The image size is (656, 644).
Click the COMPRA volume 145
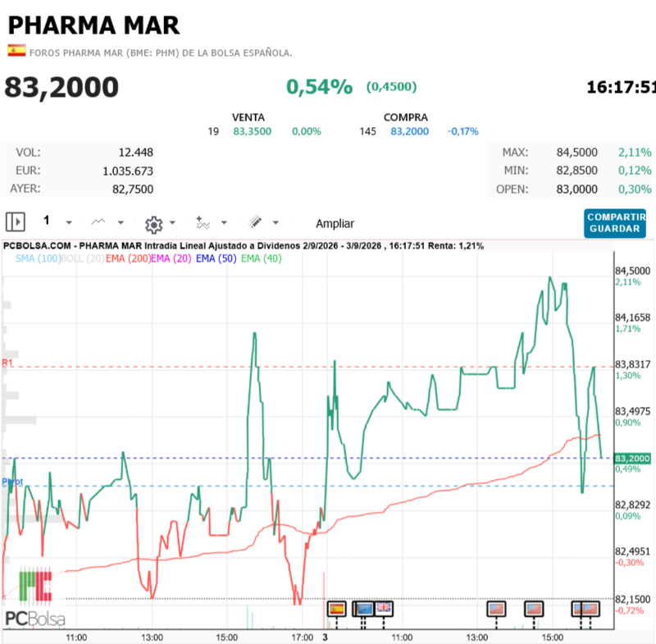(x=367, y=131)
